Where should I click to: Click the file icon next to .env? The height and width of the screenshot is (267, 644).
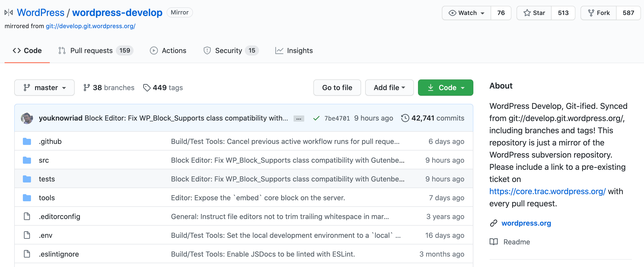27,235
